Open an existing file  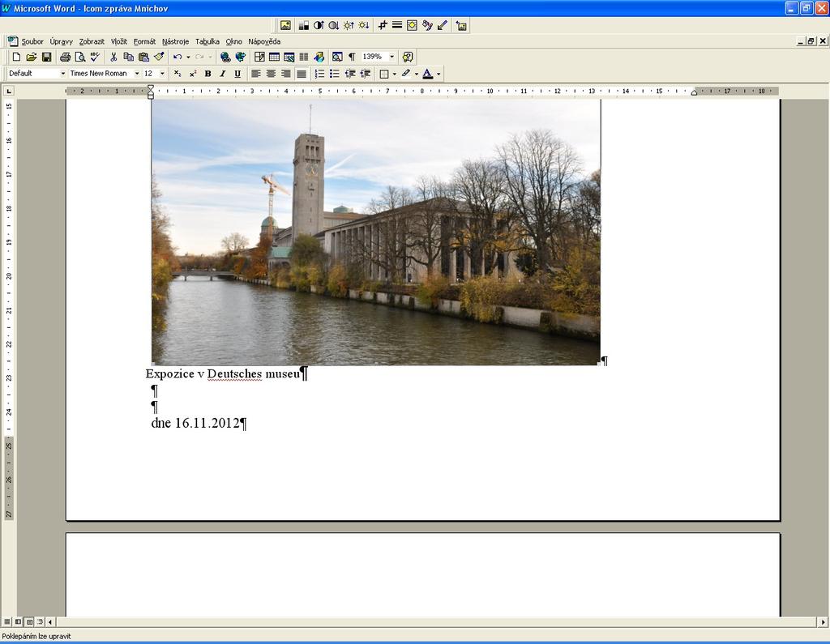(x=32, y=57)
